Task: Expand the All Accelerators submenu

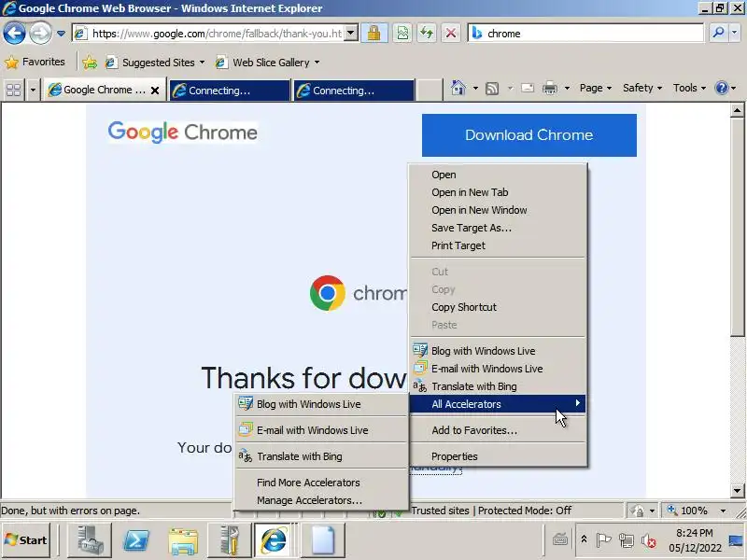Action: coord(499,404)
